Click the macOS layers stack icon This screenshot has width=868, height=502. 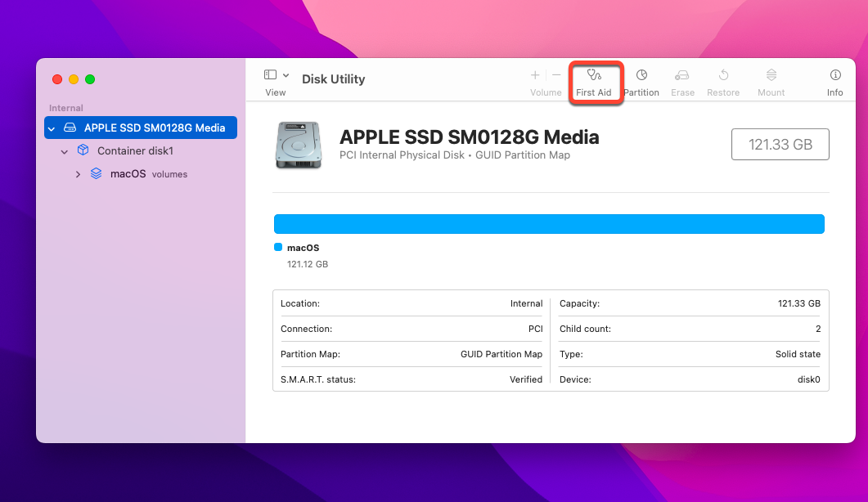[x=96, y=173]
